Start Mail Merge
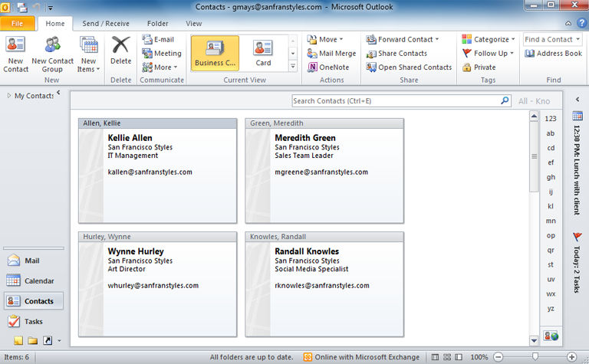The height and width of the screenshot is (364, 589). pos(331,54)
